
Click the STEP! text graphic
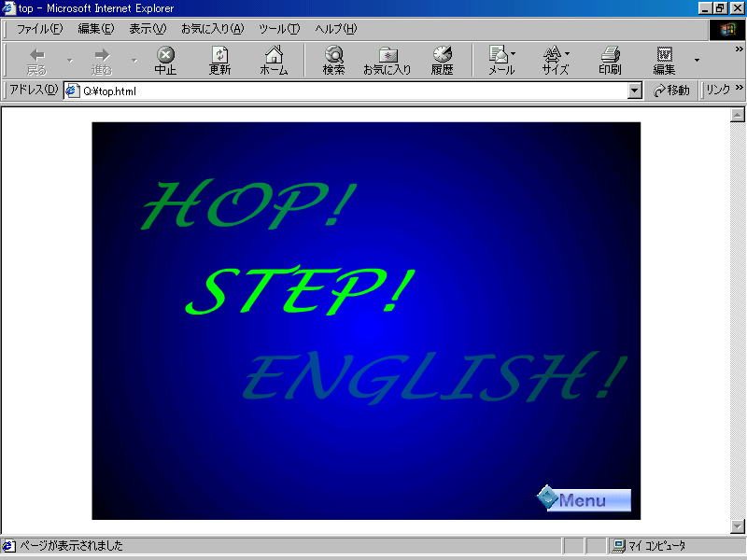[300, 291]
